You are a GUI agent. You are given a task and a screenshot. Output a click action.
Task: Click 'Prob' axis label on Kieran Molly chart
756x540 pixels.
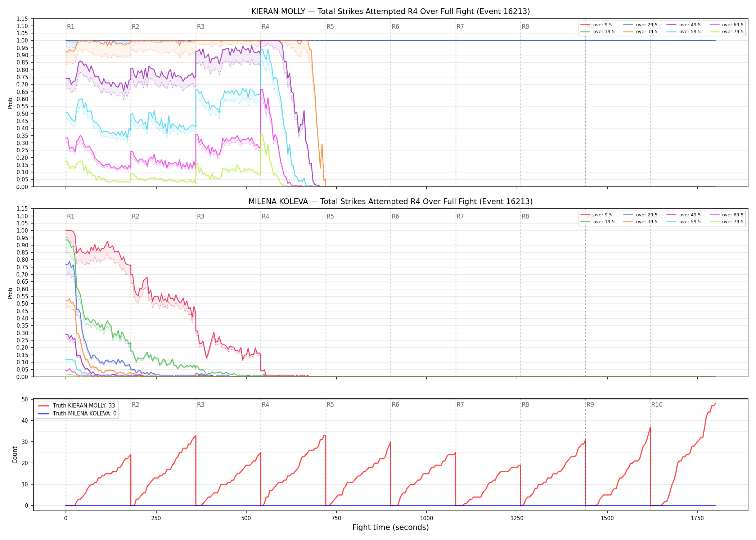coord(10,103)
